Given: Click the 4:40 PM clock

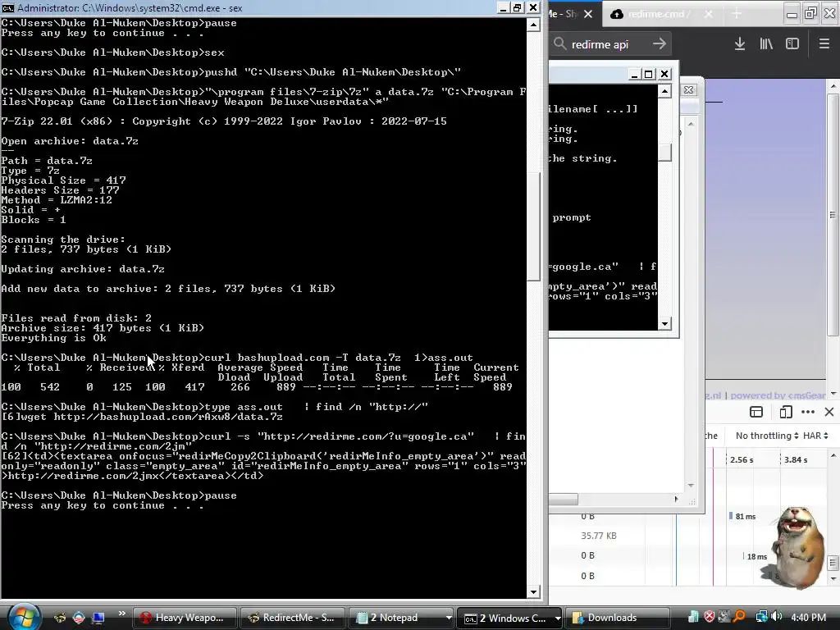Looking at the screenshot, I should pos(808,617).
